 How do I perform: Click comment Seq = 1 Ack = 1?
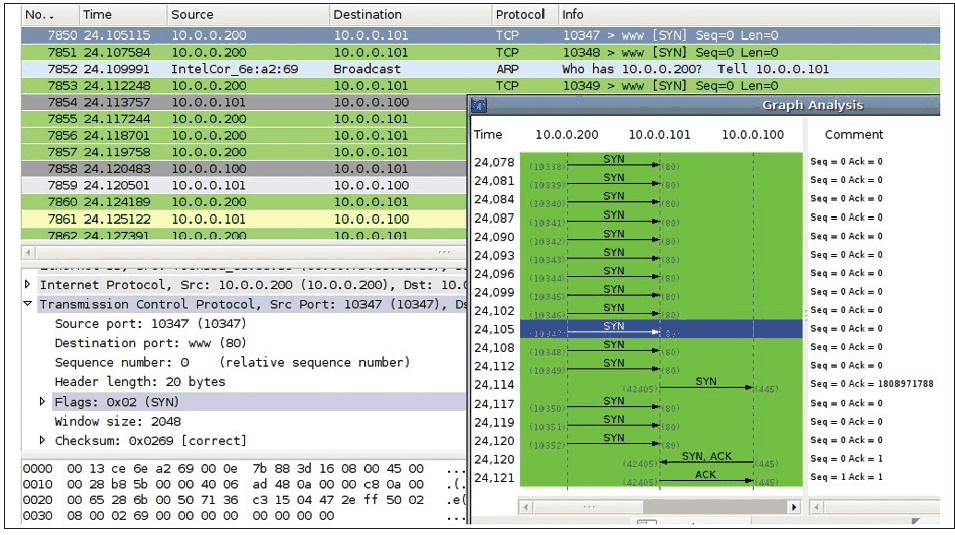[846, 477]
